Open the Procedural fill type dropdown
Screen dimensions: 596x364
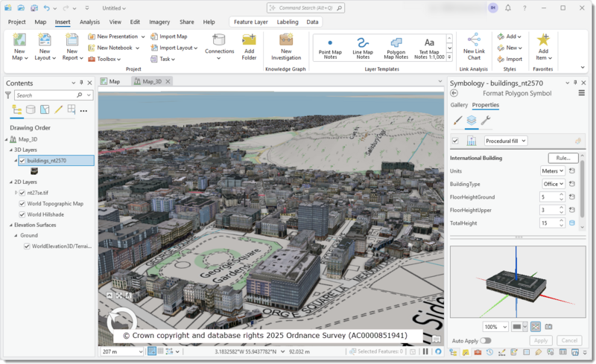click(506, 141)
